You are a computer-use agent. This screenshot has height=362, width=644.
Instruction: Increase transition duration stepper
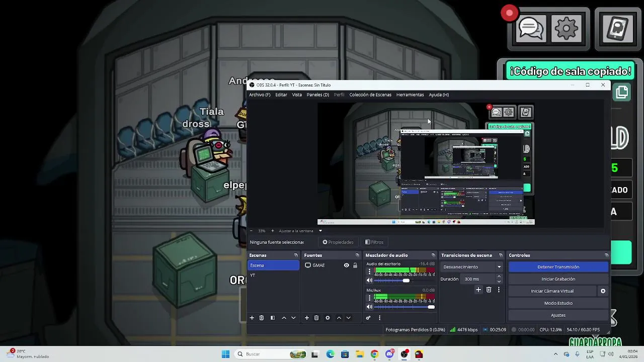coord(499,277)
